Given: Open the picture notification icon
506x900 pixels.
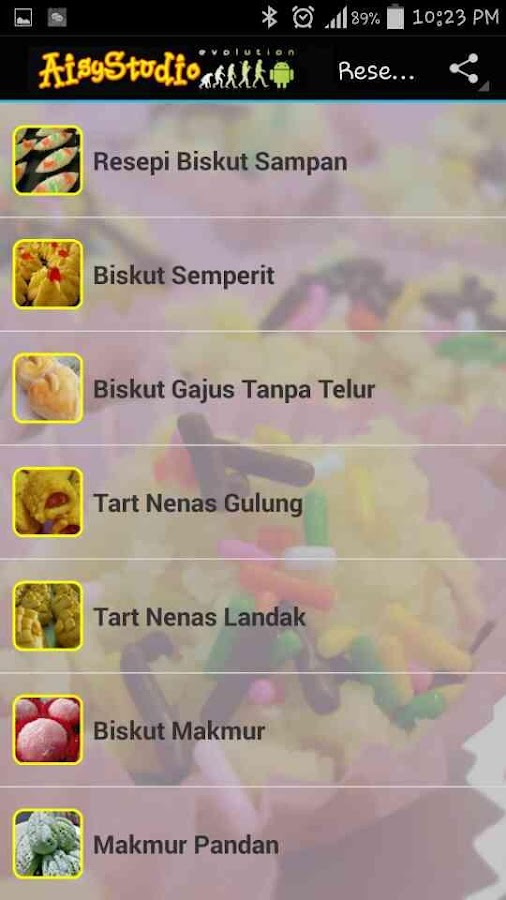Looking at the screenshot, I should 23,17.
